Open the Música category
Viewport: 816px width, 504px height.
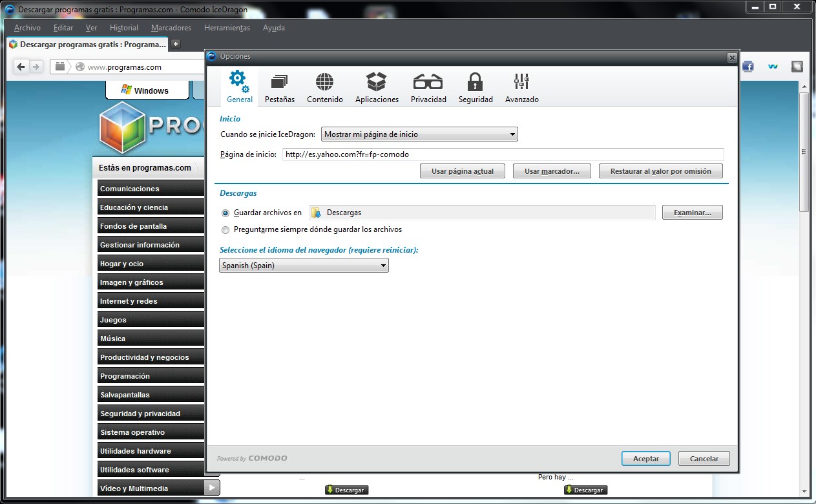pos(151,339)
